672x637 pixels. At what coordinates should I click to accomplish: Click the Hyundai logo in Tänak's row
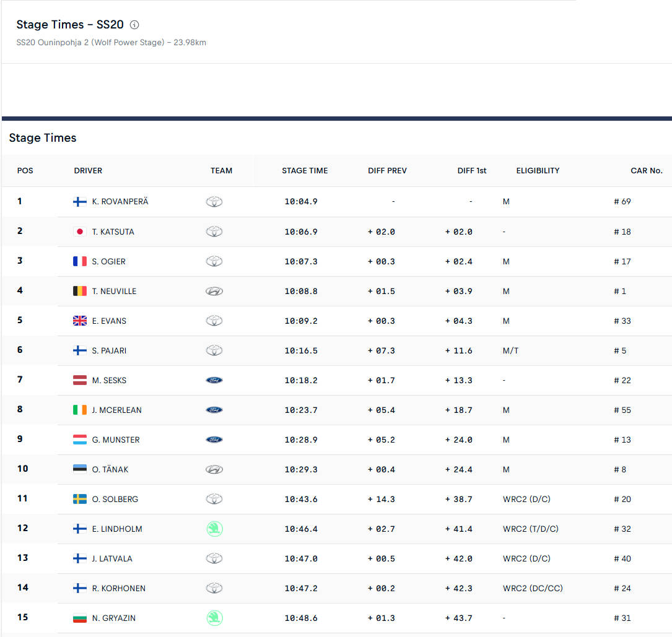(x=214, y=469)
